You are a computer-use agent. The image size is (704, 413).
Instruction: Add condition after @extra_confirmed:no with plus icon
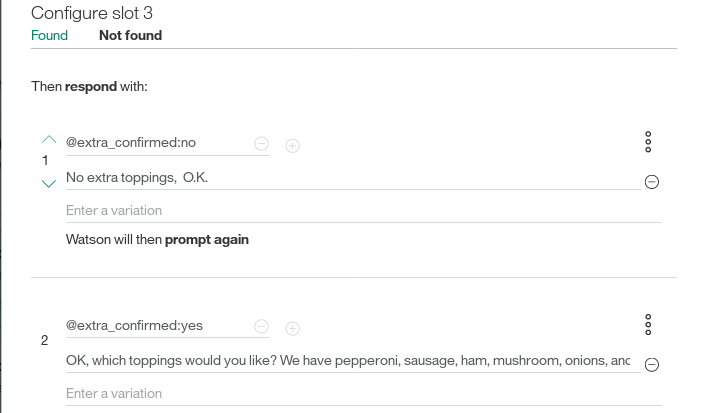pos(292,145)
